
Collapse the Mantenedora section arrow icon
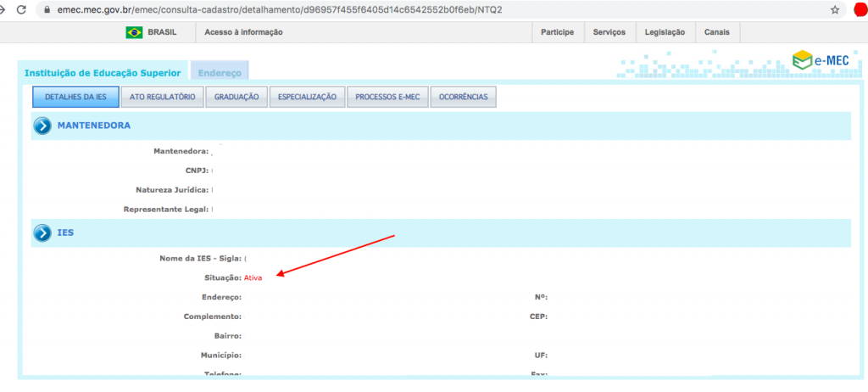tap(42, 126)
